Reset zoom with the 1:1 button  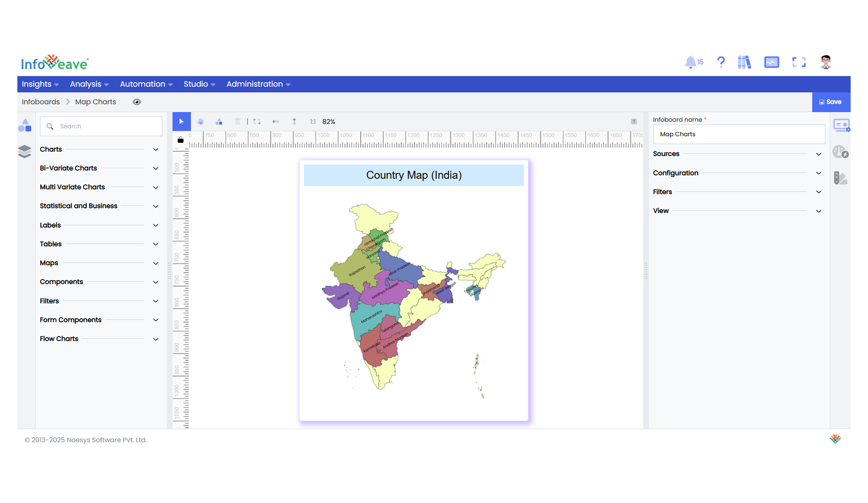313,122
